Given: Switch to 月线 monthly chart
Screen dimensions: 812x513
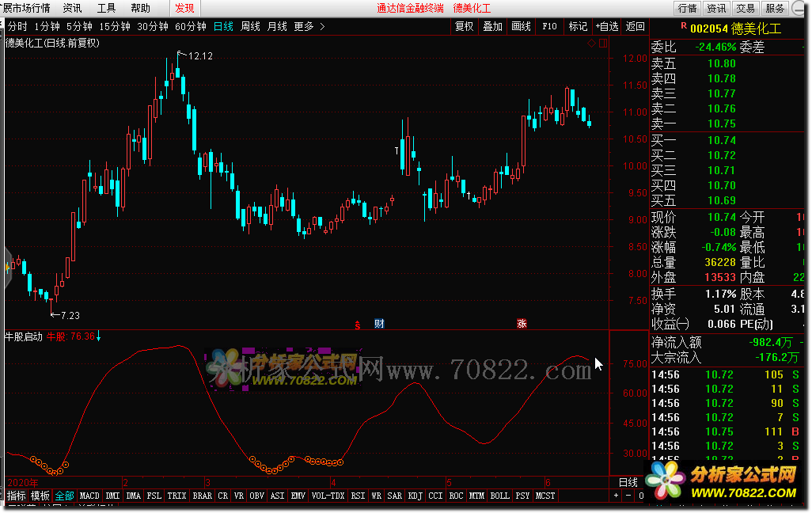Looking at the screenshot, I should click(277, 26).
